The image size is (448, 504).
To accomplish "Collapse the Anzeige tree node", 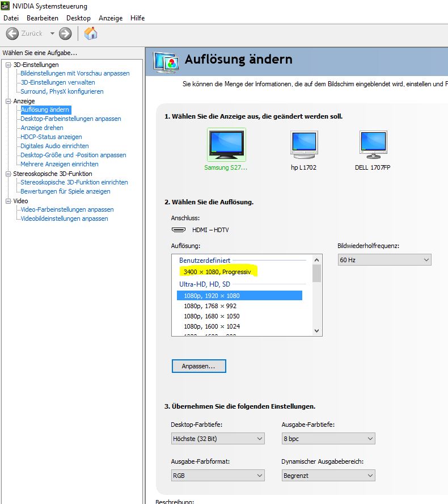I will [x=9, y=101].
